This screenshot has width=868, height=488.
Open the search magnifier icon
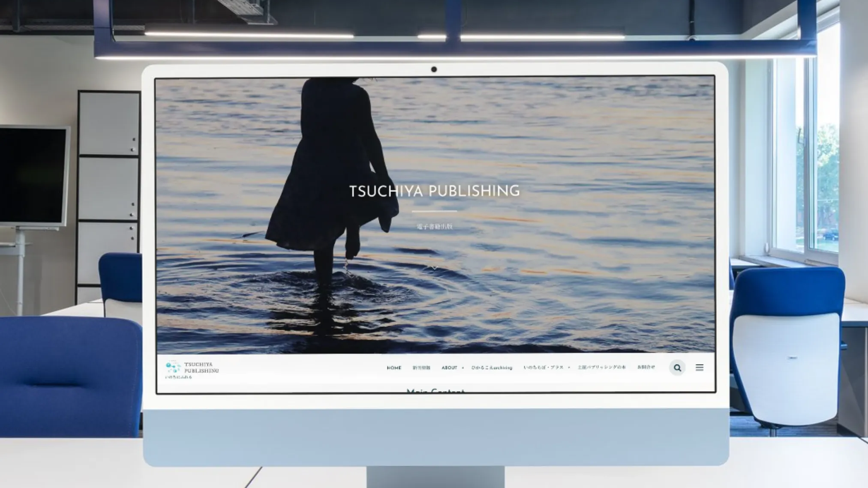tap(677, 368)
